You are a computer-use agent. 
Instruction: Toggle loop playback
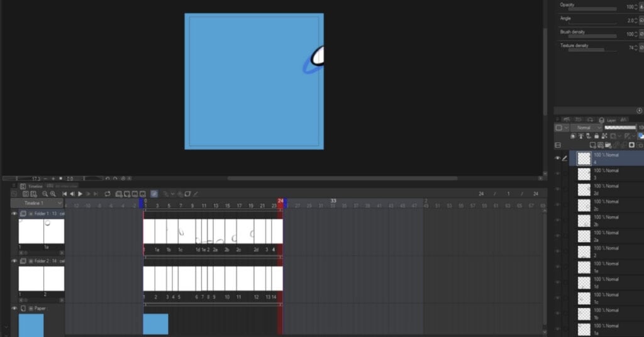point(107,194)
